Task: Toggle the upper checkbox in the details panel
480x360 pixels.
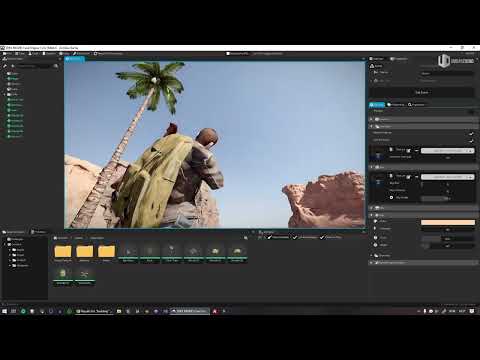Action: 471,133
